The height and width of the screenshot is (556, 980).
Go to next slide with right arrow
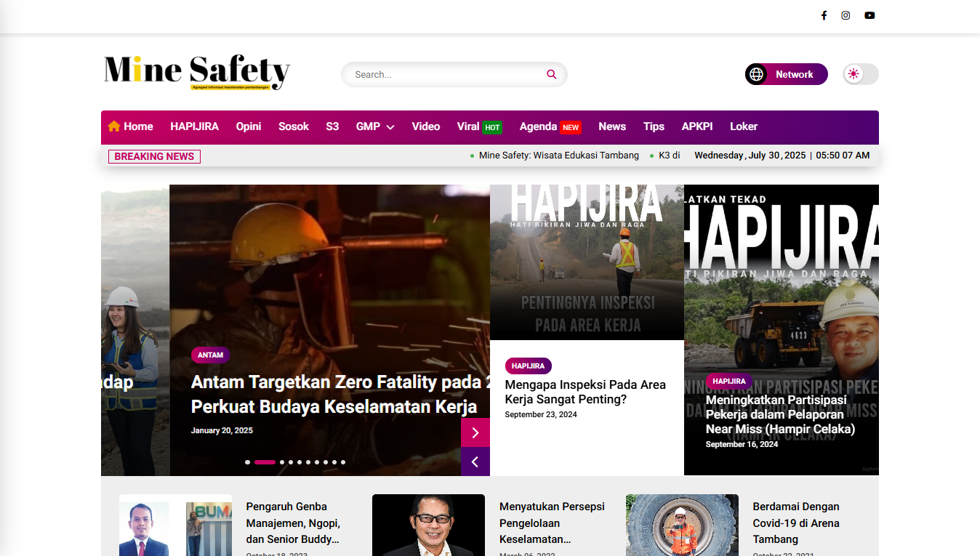[475, 433]
